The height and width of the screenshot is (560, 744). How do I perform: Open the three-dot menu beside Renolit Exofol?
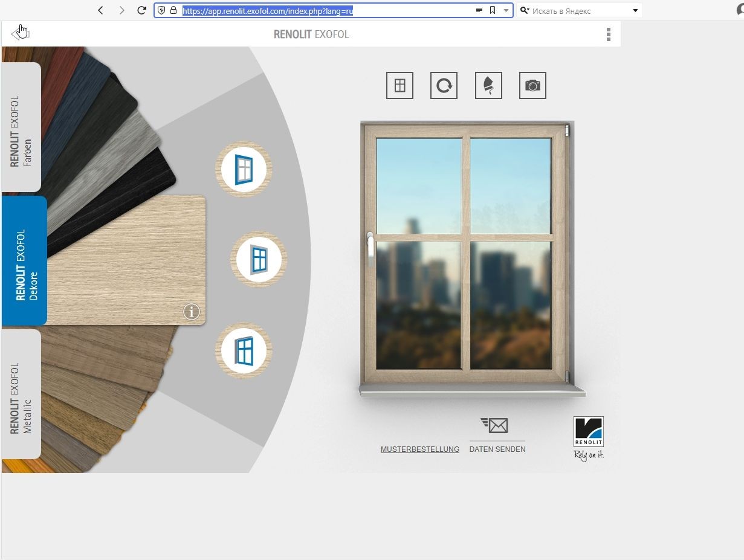[608, 34]
